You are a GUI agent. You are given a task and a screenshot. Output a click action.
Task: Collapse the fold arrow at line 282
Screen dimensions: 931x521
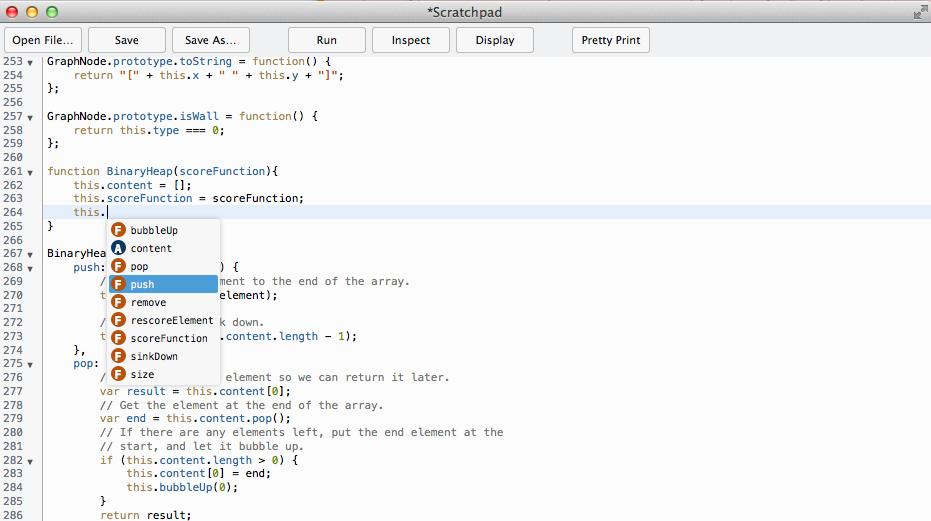(x=30, y=462)
